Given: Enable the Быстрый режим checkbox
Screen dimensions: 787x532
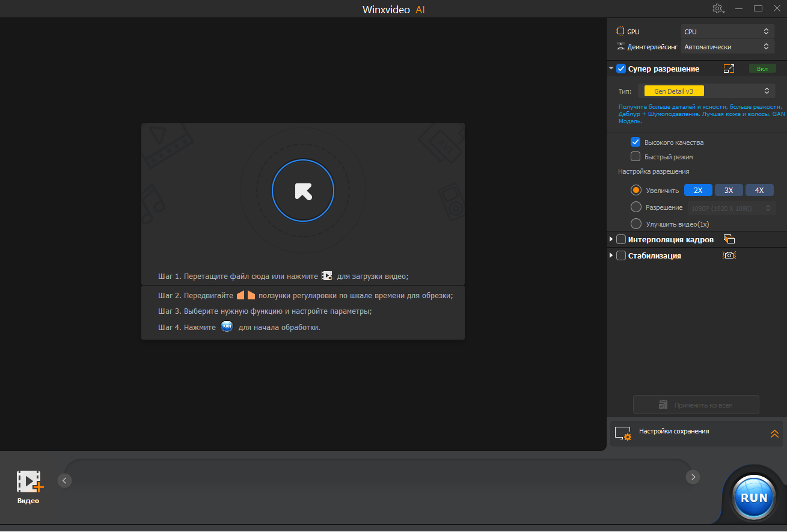Looking at the screenshot, I should pos(635,157).
